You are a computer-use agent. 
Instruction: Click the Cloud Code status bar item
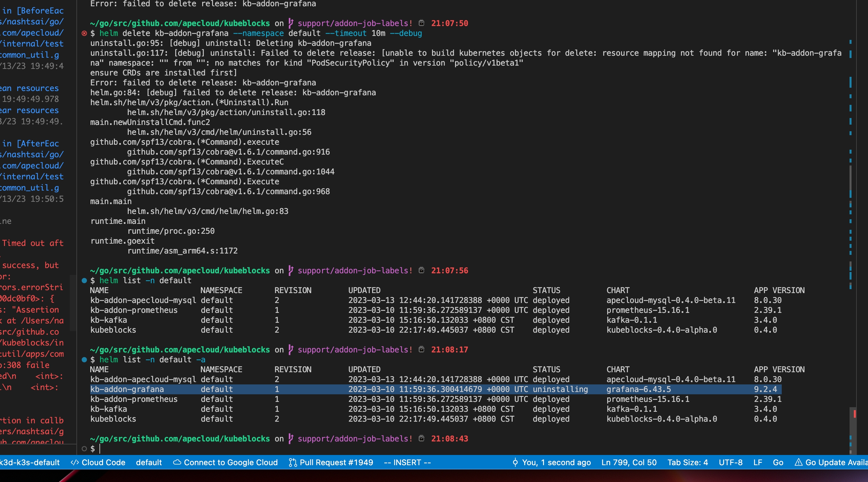98,463
